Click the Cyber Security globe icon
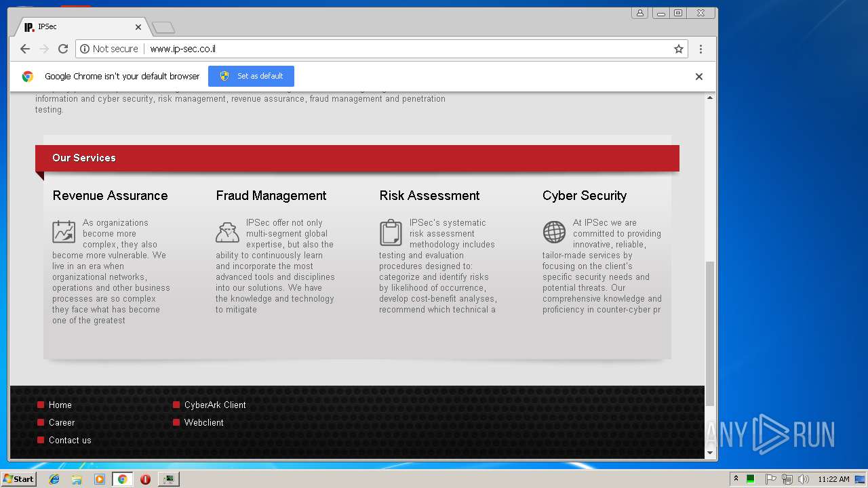This screenshot has width=868, height=488. (554, 232)
